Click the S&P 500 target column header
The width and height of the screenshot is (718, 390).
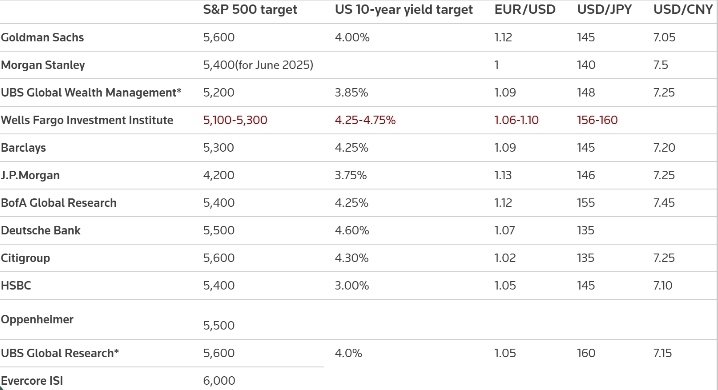point(250,10)
